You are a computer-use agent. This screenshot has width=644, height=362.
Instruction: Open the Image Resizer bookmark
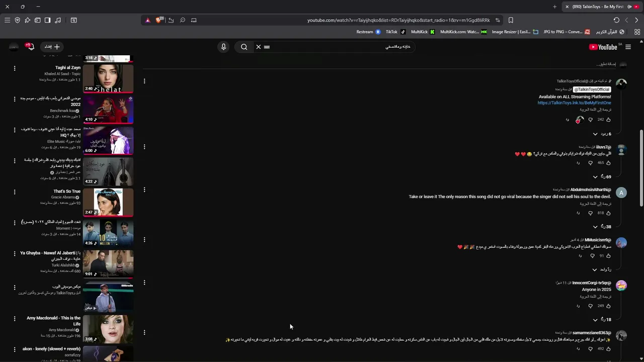[x=514, y=32]
